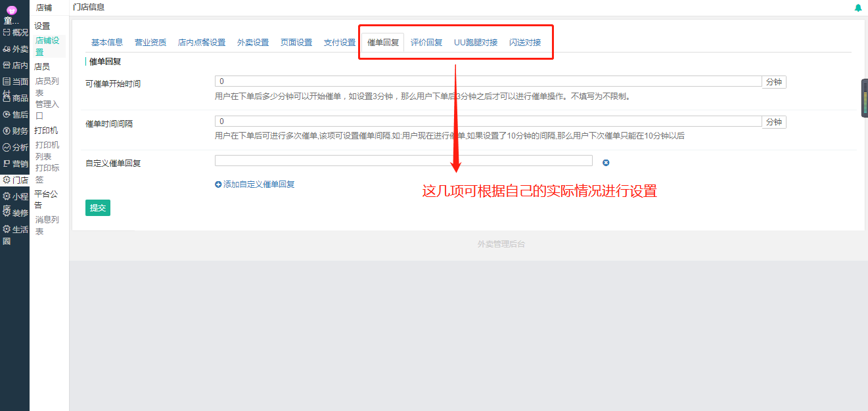Click the 添加自定义催单回复 link
Screen dimensions: 868x411
point(259,184)
